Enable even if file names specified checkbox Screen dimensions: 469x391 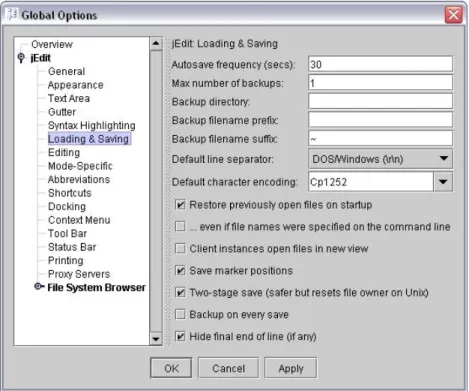(180, 227)
